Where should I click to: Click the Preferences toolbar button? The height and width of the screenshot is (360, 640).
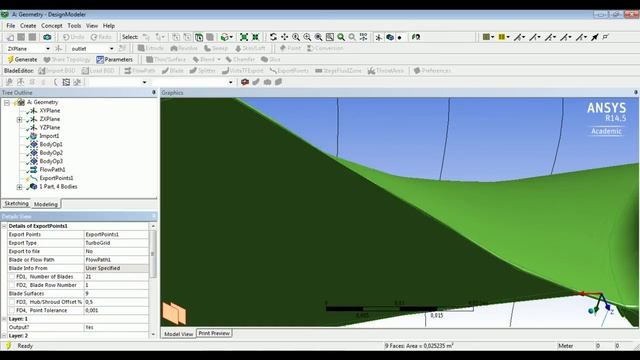(432, 71)
